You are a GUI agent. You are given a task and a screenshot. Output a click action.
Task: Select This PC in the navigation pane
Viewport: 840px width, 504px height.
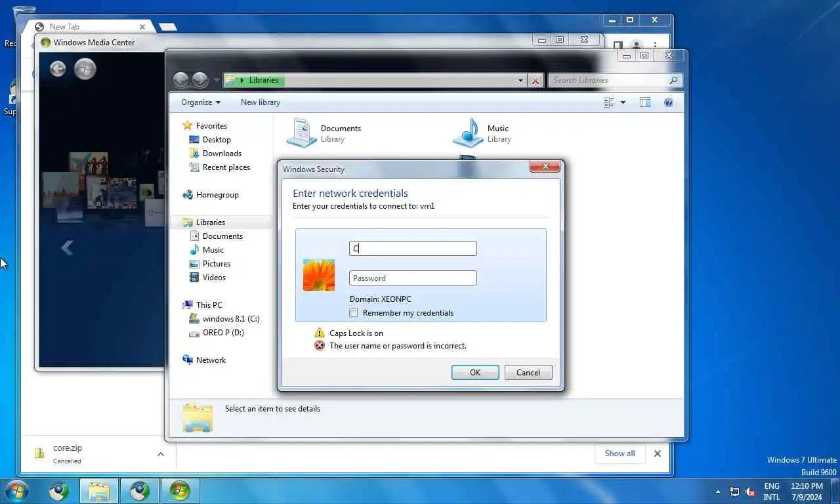pyautogui.click(x=209, y=305)
